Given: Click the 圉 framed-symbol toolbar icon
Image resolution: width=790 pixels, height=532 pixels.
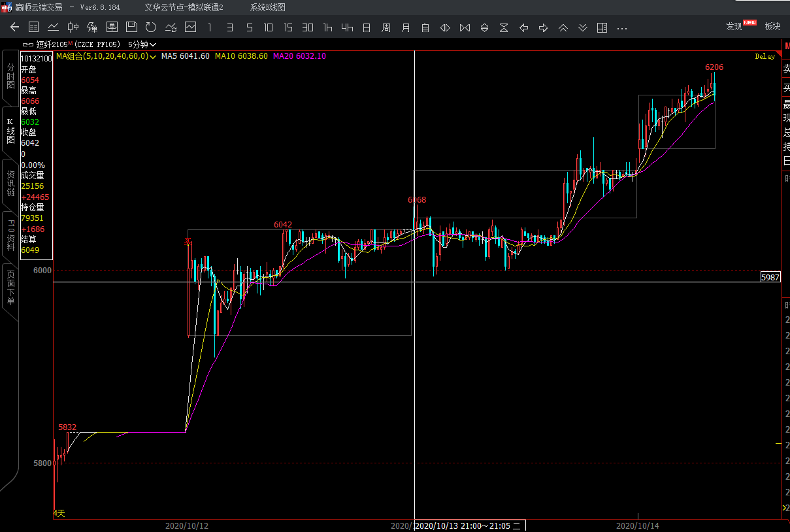Looking at the screenshot, I should pos(112,27).
